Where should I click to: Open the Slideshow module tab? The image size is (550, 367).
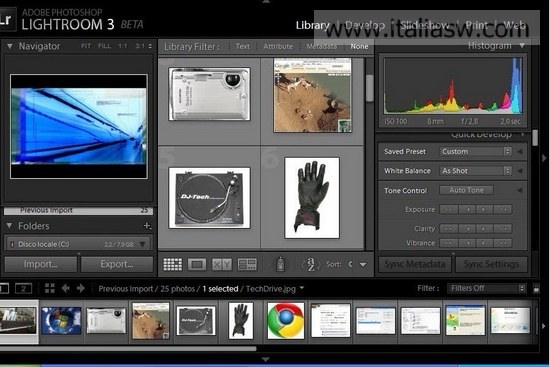[x=425, y=25]
